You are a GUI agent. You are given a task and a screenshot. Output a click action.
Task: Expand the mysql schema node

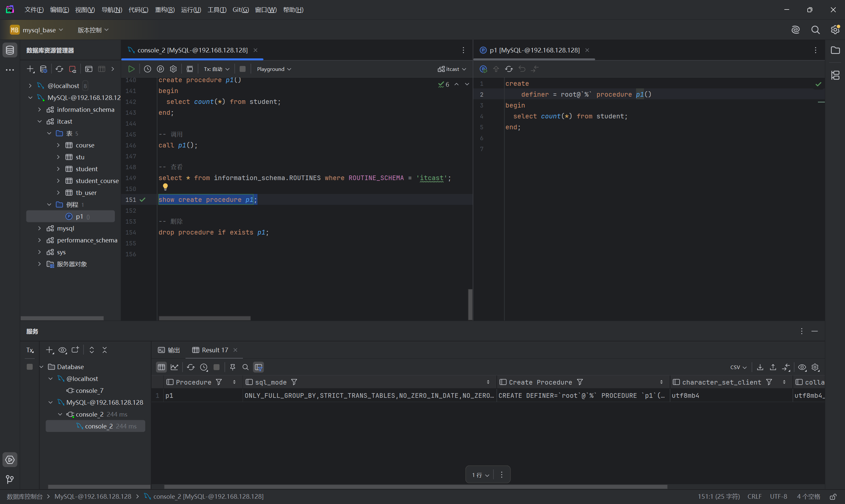pos(39,228)
